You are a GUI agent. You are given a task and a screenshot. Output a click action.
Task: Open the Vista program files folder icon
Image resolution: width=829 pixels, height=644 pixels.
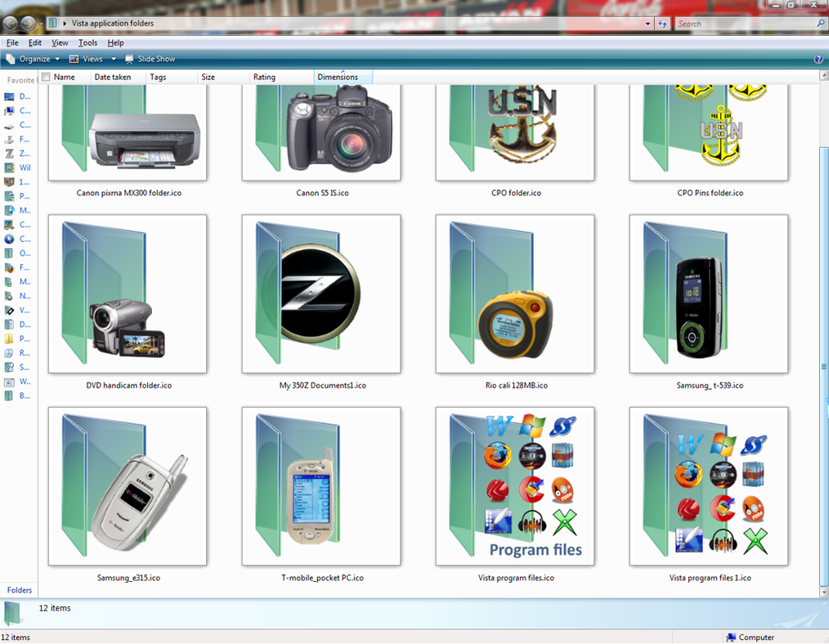tap(515, 486)
